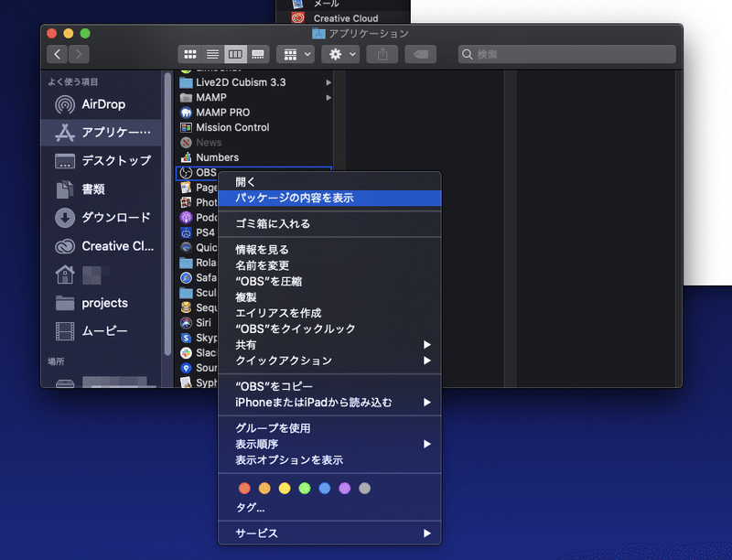Image resolution: width=732 pixels, height=560 pixels.
Task: Expand iPhoneまたはiPadから読み込む submenu
Action: [x=329, y=403]
